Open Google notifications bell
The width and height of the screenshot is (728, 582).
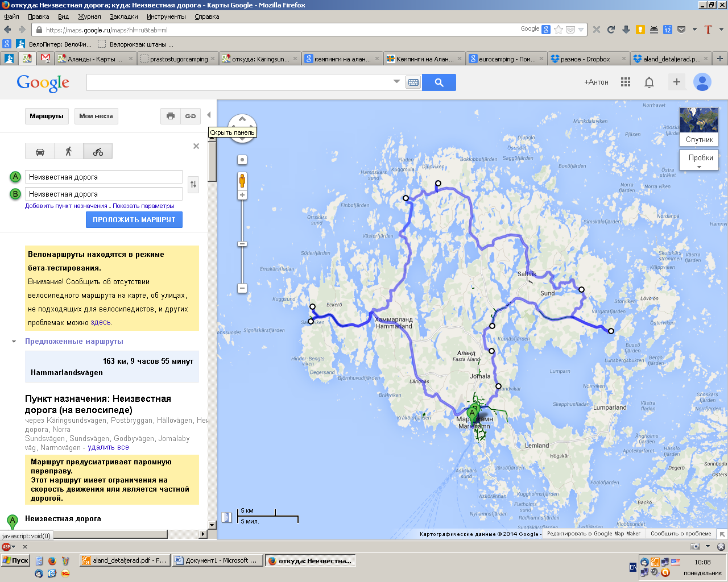(x=649, y=82)
